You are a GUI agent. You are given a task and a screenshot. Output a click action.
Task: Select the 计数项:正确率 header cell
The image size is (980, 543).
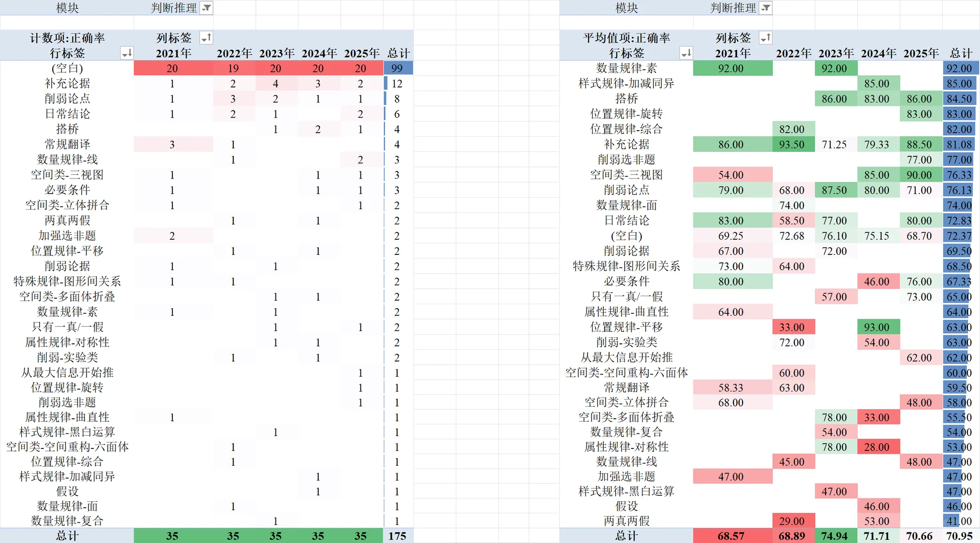[x=67, y=38]
